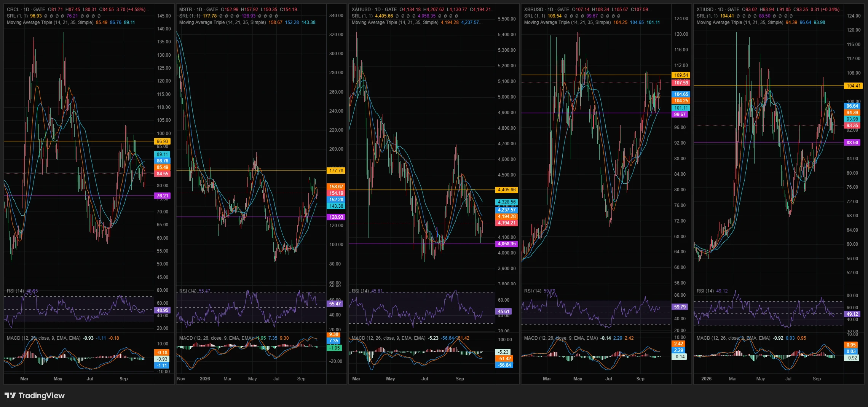Click the purple 99.67 price axis label

click(680, 114)
